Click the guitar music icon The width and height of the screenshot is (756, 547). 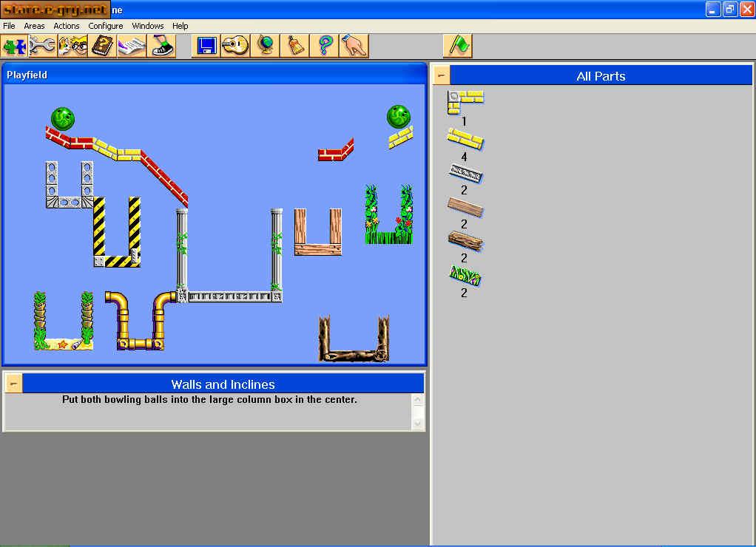pos(235,47)
